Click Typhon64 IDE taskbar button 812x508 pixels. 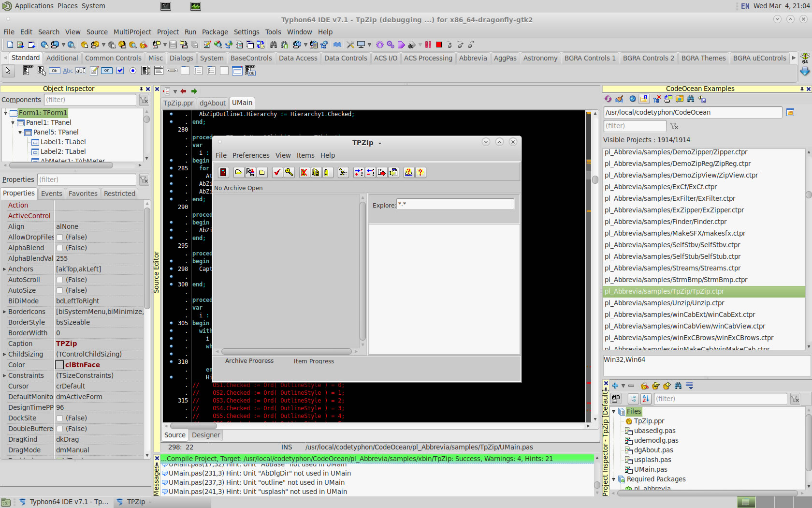coord(65,502)
